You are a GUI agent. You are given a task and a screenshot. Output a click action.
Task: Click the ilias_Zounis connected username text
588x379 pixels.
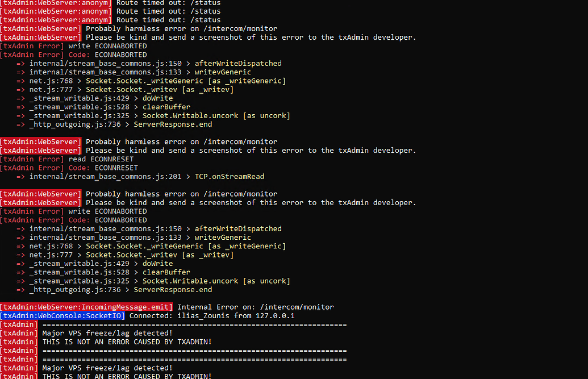click(x=204, y=315)
